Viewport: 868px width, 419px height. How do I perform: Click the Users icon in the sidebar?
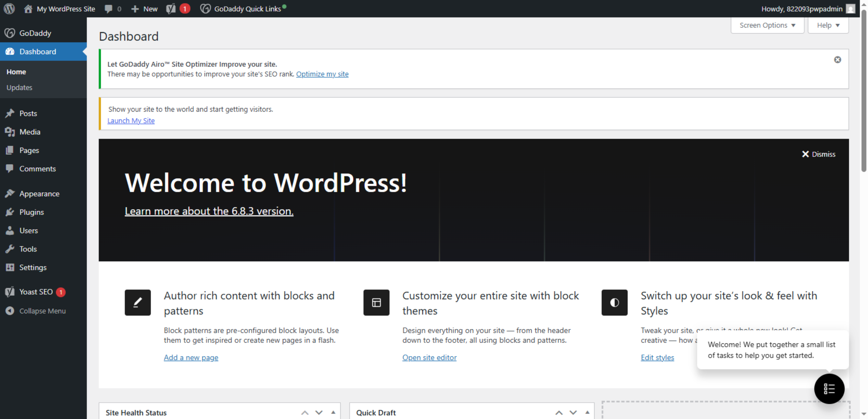click(x=10, y=230)
